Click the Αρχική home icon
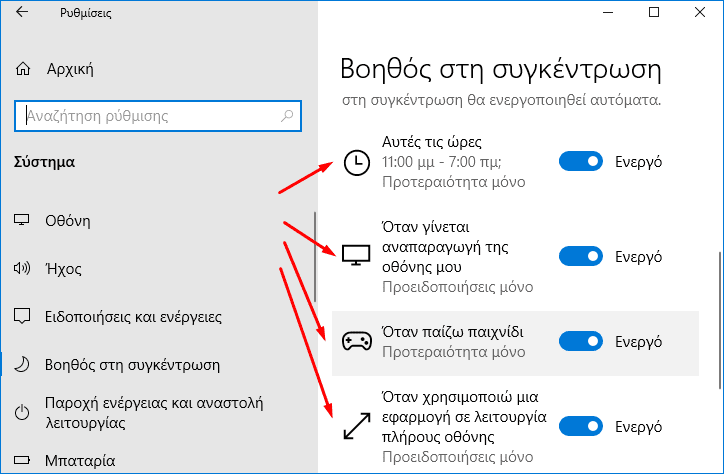Screen dimensions: 724x474 coord(23,69)
